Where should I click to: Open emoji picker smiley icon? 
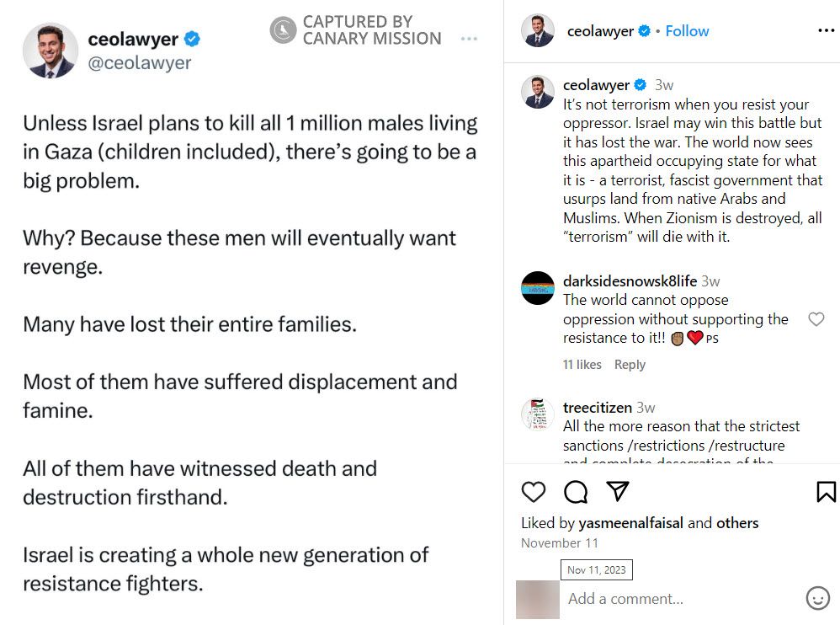(817, 598)
